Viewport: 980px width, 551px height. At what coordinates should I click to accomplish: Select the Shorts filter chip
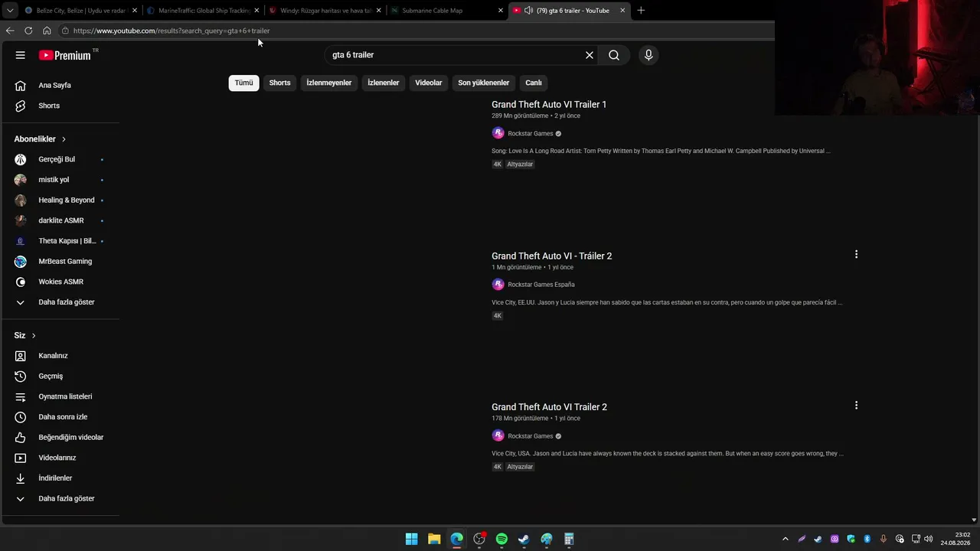(279, 83)
